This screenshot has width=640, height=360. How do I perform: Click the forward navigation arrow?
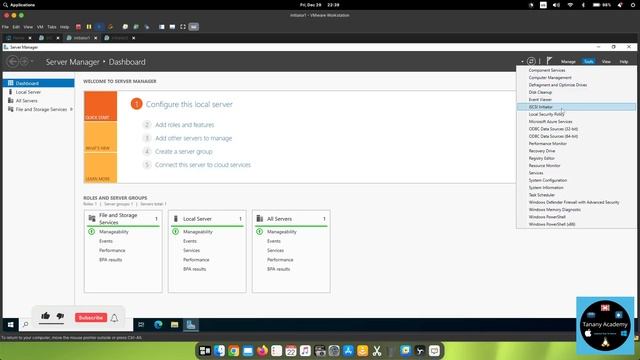[24, 62]
